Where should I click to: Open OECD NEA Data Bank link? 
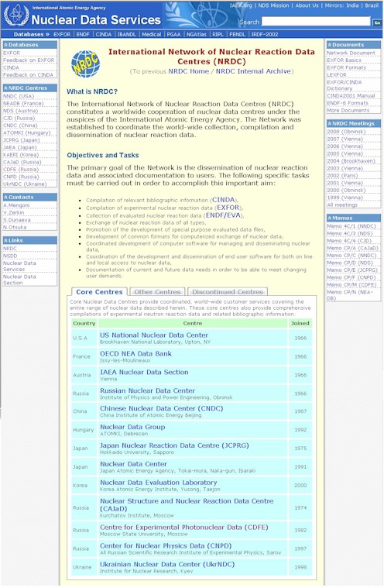tap(135, 353)
